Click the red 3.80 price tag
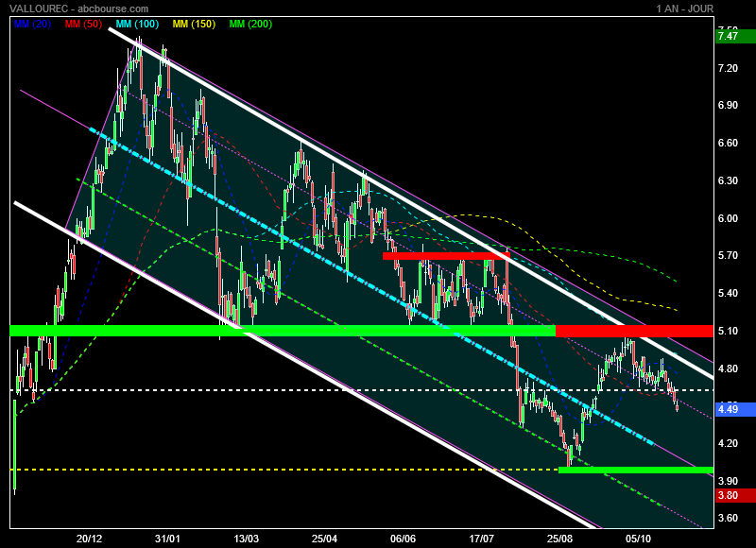The image size is (756, 548). 735,495
